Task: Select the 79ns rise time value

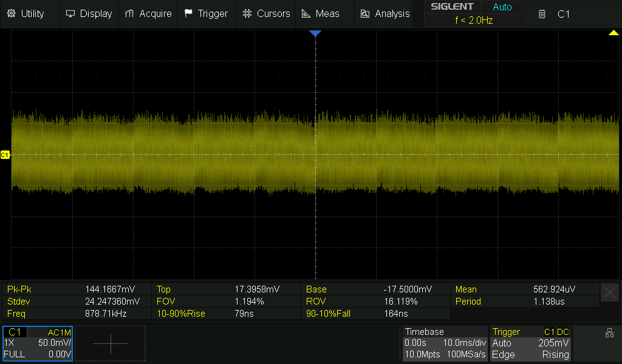Action: click(x=244, y=314)
